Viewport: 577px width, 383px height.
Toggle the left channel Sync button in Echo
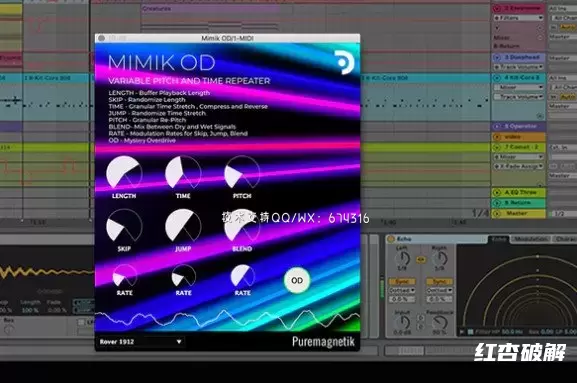402,281
